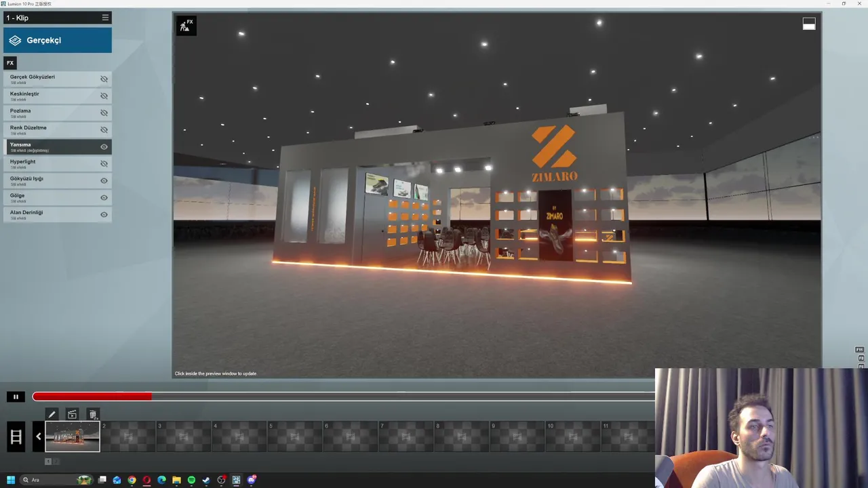Toggle visibility of Gökyüzü Işığı effect

[104, 180]
